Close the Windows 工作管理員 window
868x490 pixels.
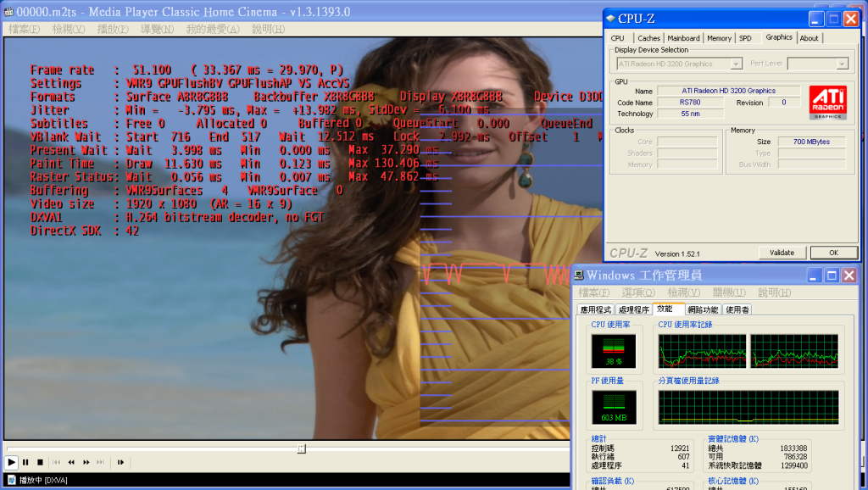tap(849, 276)
